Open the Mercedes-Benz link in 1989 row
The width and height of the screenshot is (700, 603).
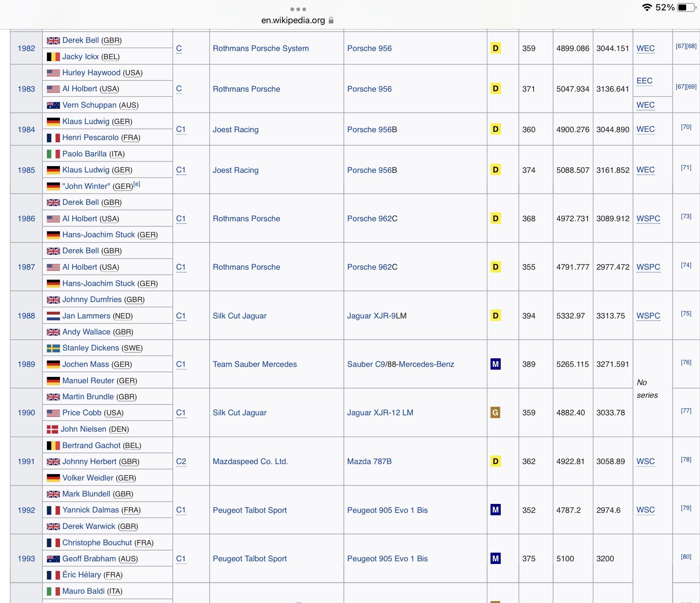pyautogui.click(x=426, y=364)
